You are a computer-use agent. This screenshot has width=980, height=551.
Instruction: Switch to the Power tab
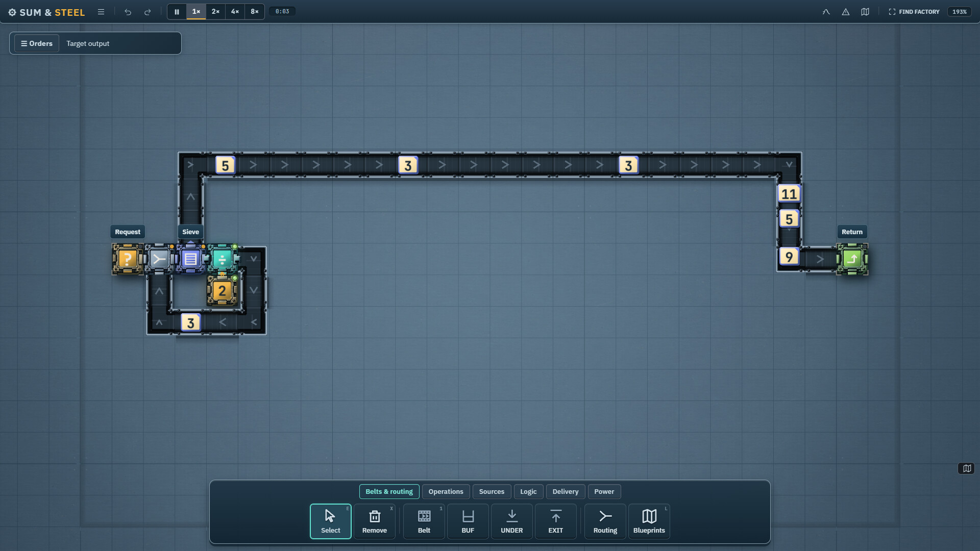[x=604, y=491]
